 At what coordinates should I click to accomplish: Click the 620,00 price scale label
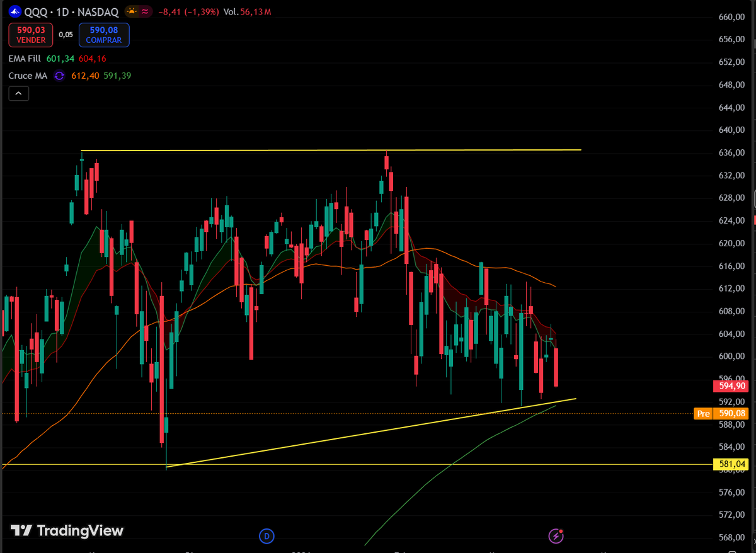tap(731, 243)
